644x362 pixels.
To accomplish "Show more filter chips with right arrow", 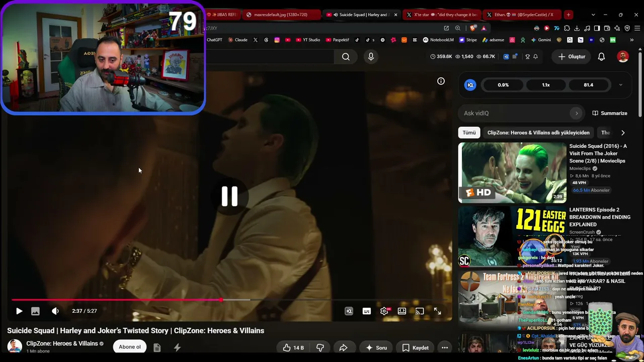I will click(623, 133).
